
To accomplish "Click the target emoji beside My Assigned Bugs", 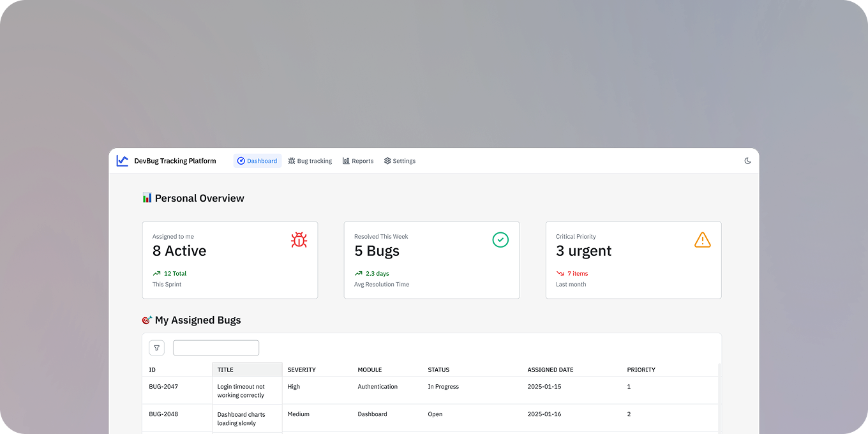I will (147, 320).
